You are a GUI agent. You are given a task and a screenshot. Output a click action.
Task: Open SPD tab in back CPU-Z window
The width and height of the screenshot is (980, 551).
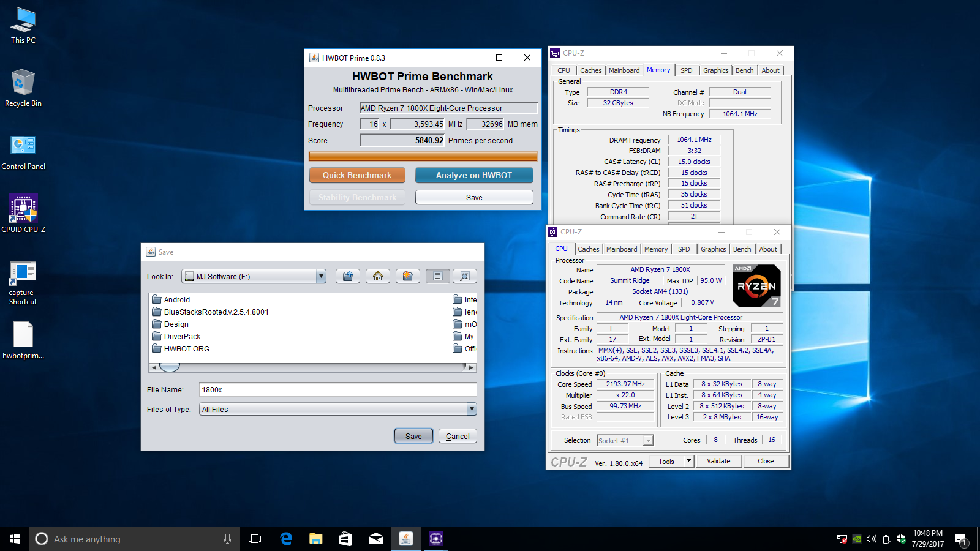pos(687,70)
